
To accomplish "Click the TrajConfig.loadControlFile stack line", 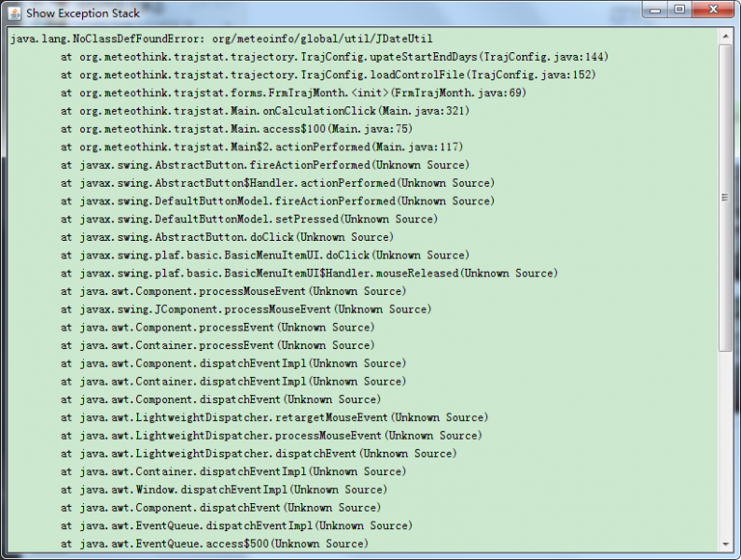I will [x=328, y=75].
